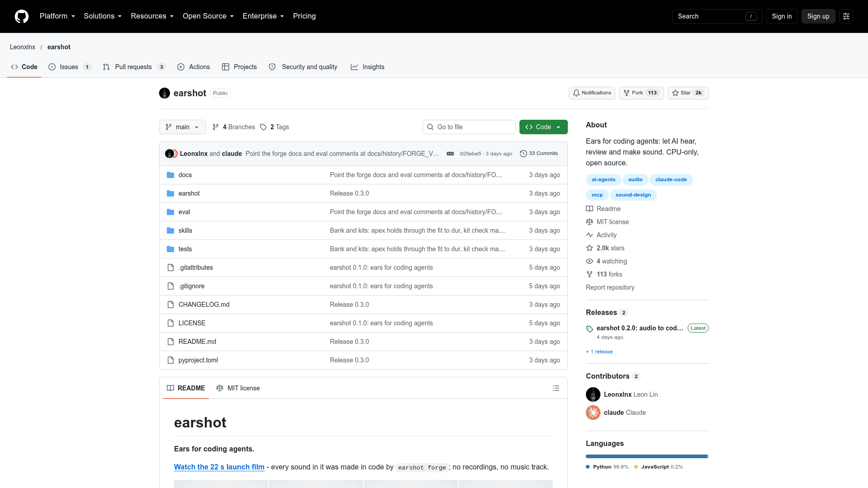
Task: Open header appearance settings icon
Action: (x=846, y=16)
